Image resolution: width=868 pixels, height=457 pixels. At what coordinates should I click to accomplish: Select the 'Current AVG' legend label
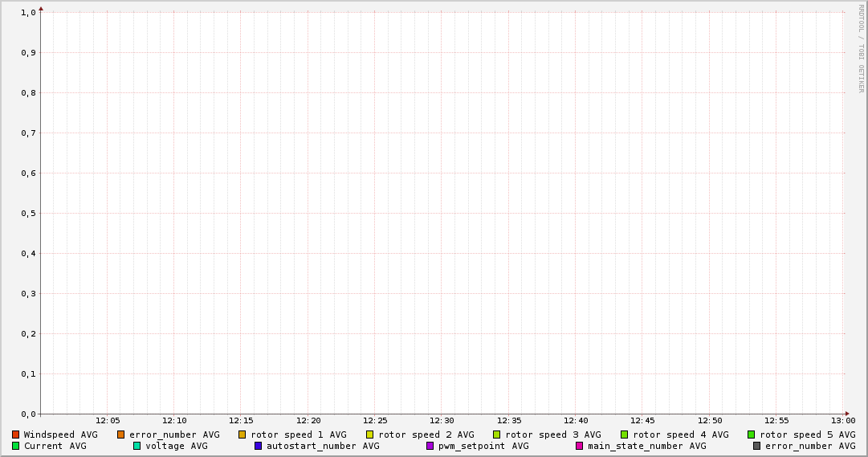(x=55, y=446)
